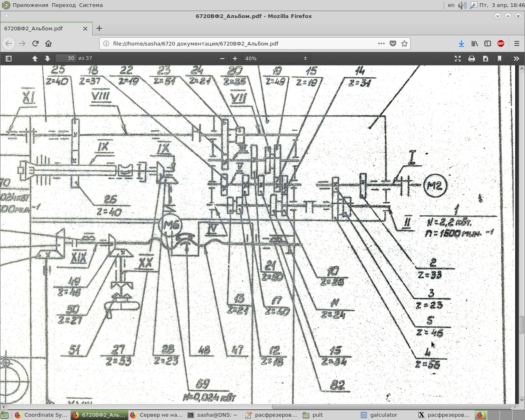525x420 pixels.
Task: Open the Система menu
Action: [x=91, y=5]
